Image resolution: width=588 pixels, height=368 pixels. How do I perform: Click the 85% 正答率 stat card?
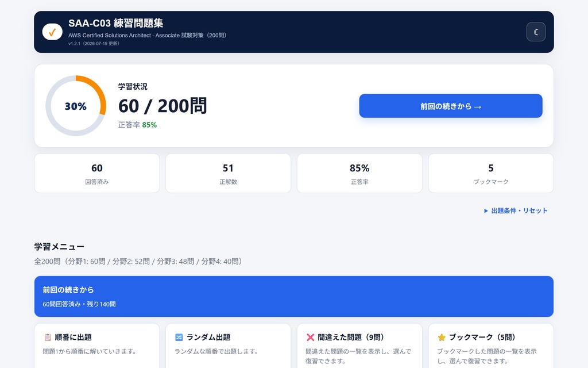coord(359,173)
